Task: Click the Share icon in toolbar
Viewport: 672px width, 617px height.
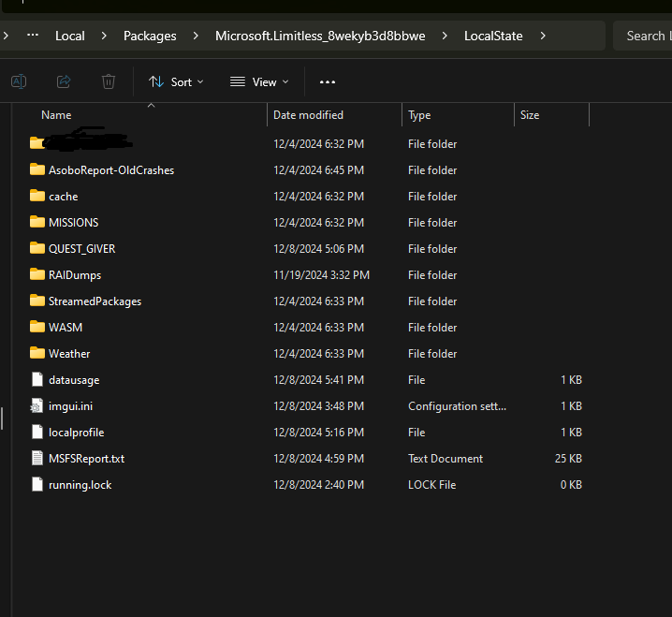Action: click(x=64, y=82)
